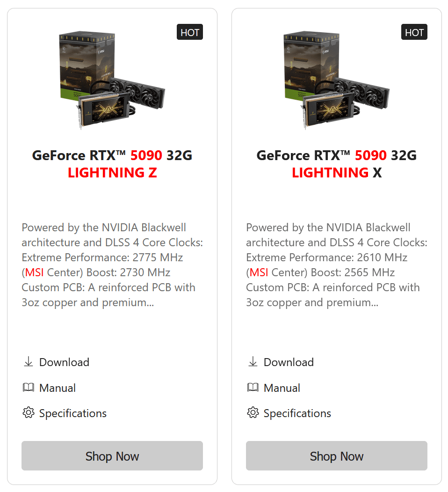This screenshot has width=448, height=492.
Task: Open Download link for LIGHTNING X
Action: [x=289, y=362]
